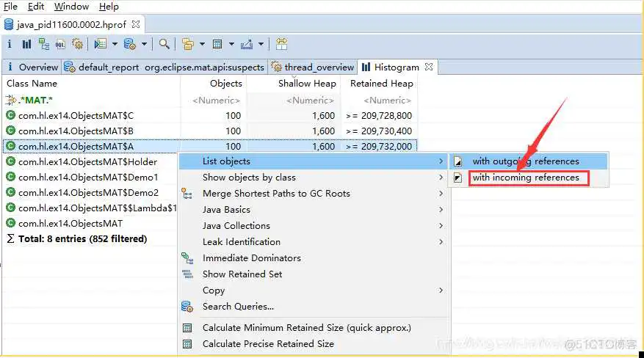The width and height of the screenshot is (644, 358).
Task: Choose with outgoing references submenu item
Action: (529, 161)
